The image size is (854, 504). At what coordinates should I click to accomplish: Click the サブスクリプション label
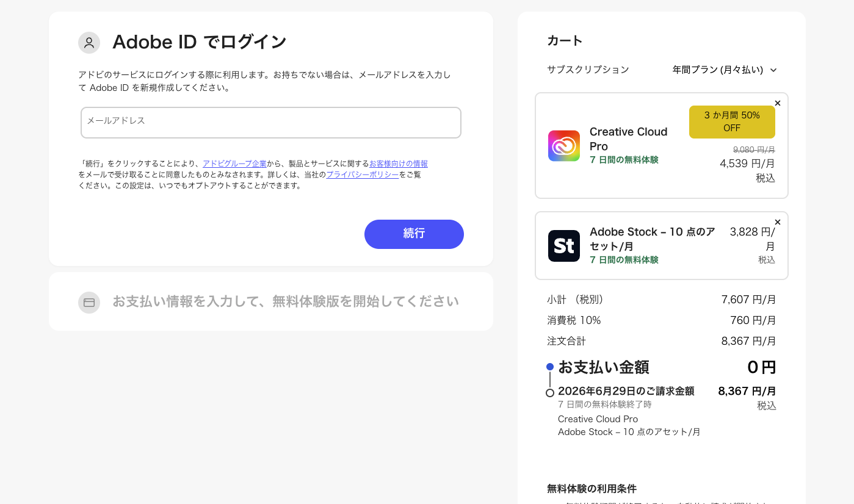[588, 70]
